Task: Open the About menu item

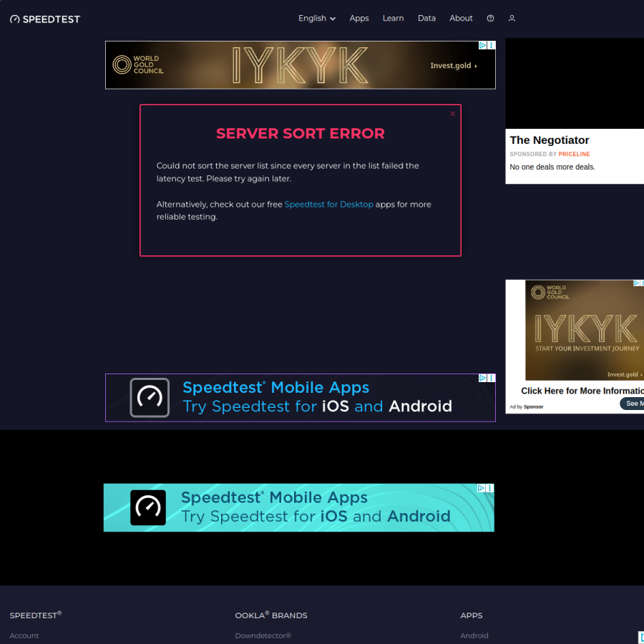Action: click(x=461, y=18)
